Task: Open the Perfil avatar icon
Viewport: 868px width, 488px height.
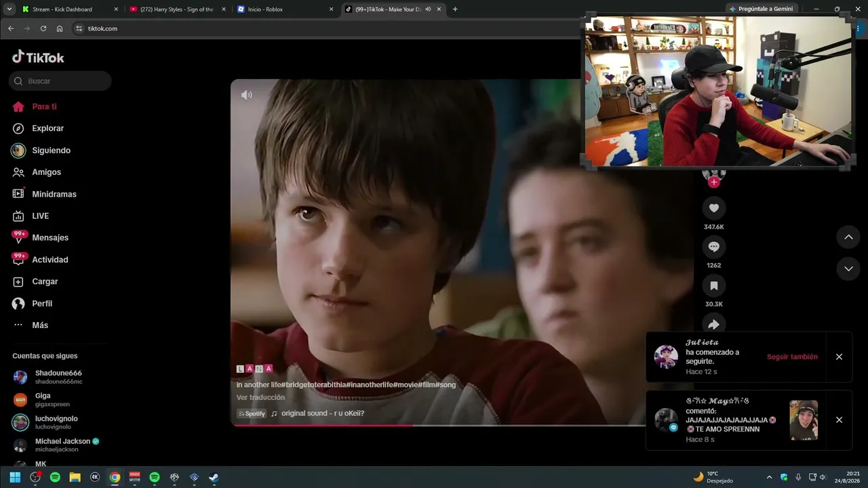Action: [x=18, y=304]
